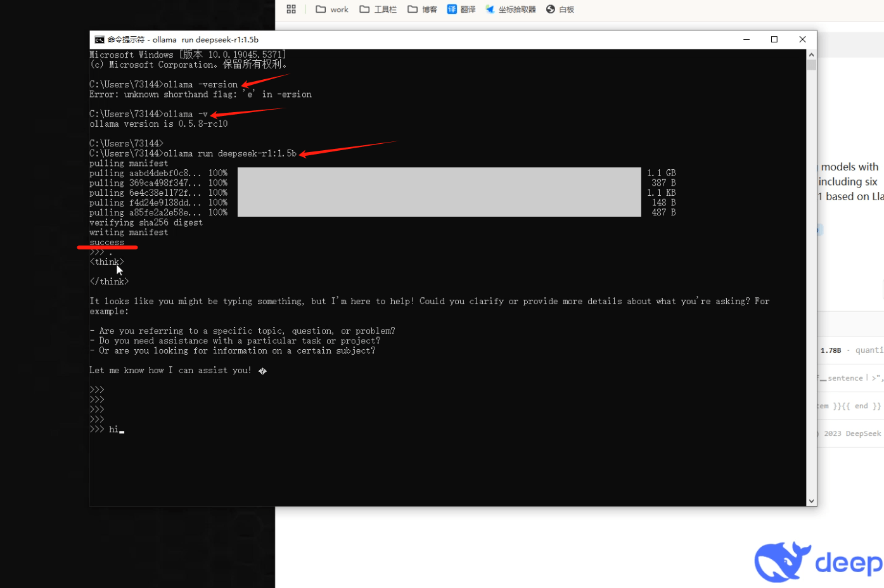Image resolution: width=884 pixels, height=588 pixels.
Task: Open the 翻译 bookmark
Action: click(461, 9)
